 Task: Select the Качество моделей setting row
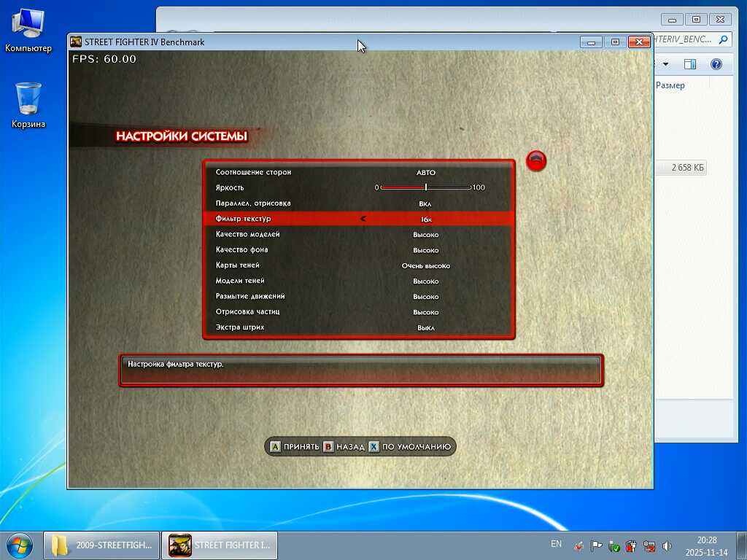click(359, 234)
